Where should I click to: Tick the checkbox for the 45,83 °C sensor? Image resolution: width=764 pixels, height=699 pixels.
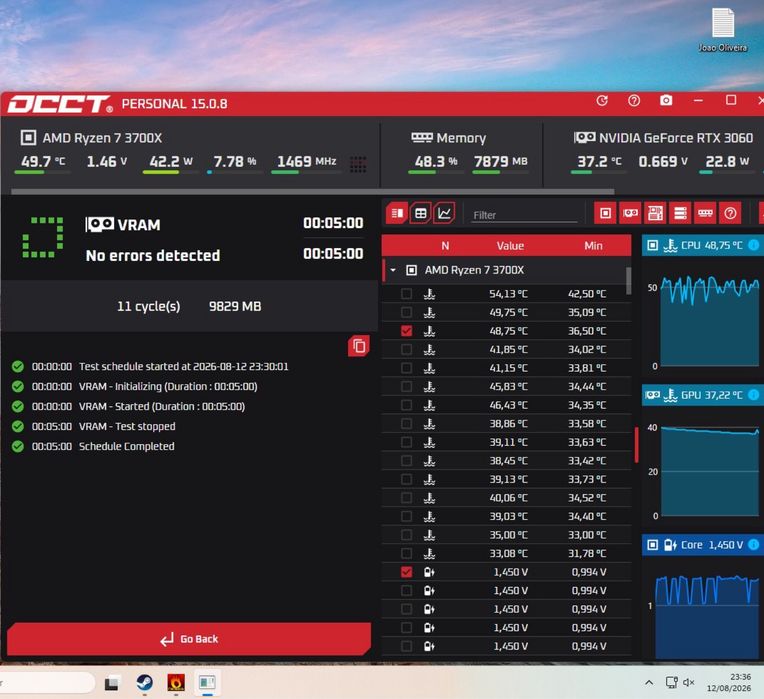(x=406, y=386)
